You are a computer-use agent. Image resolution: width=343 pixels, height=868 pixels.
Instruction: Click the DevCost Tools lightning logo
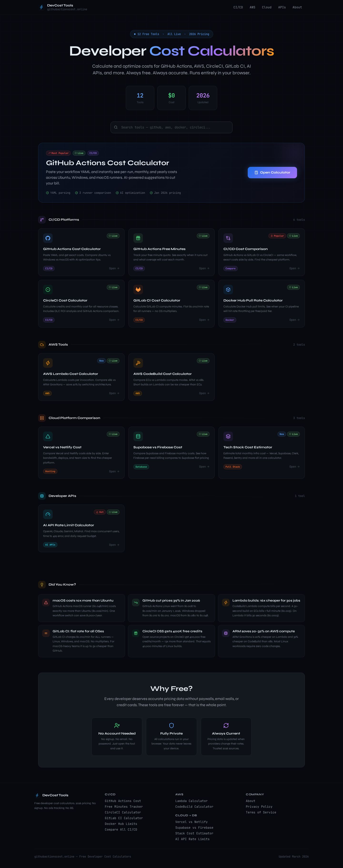pyautogui.click(x=41, y=7)
